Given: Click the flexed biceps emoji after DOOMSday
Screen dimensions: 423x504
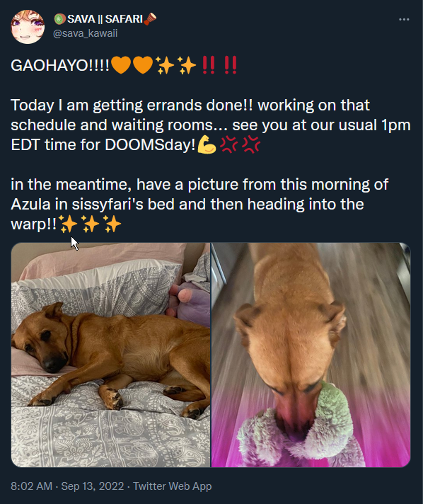Looking at the screenshot, I should [x=207, y=144].
